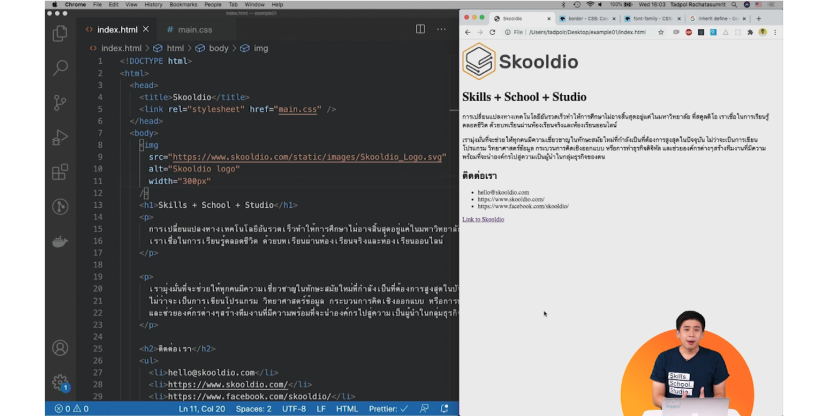Viewport: 827px width, 416px height.
Task: Open the History menu in menu bar
Action: (153, 4)
